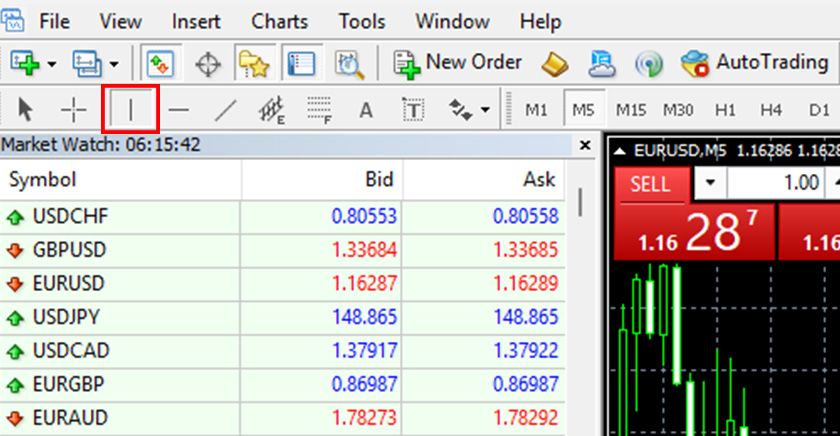Open the Strategy Tester icon
Screen dimensions: 840x436
(349, 64)
